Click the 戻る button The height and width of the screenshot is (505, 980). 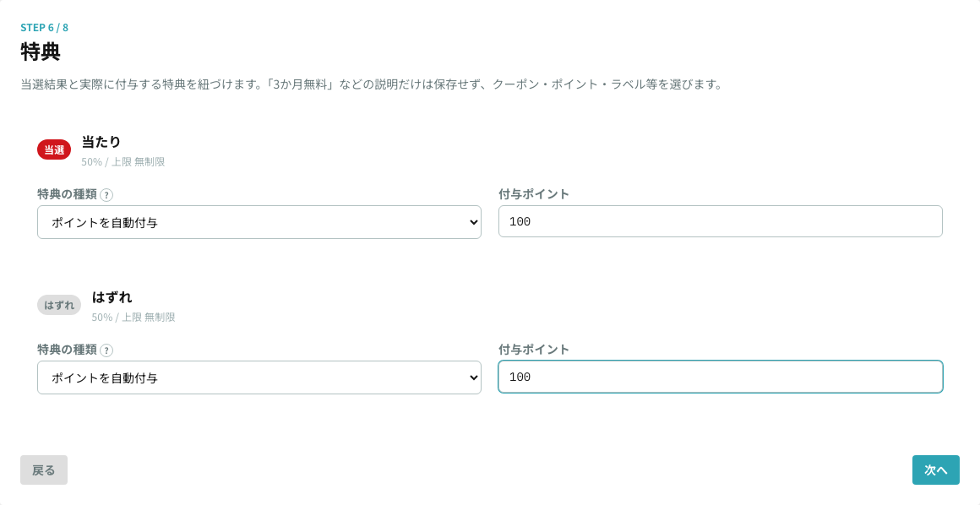[44, 470]
